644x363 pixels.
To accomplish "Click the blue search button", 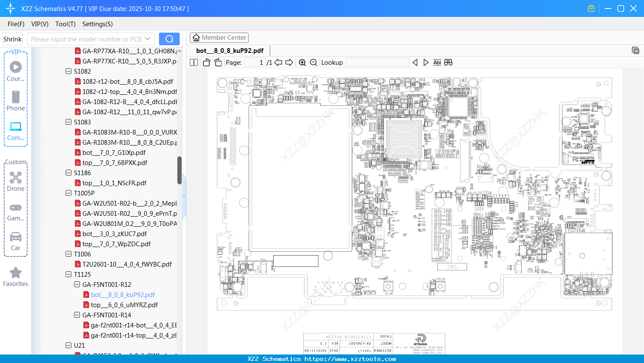I will 169,39.
